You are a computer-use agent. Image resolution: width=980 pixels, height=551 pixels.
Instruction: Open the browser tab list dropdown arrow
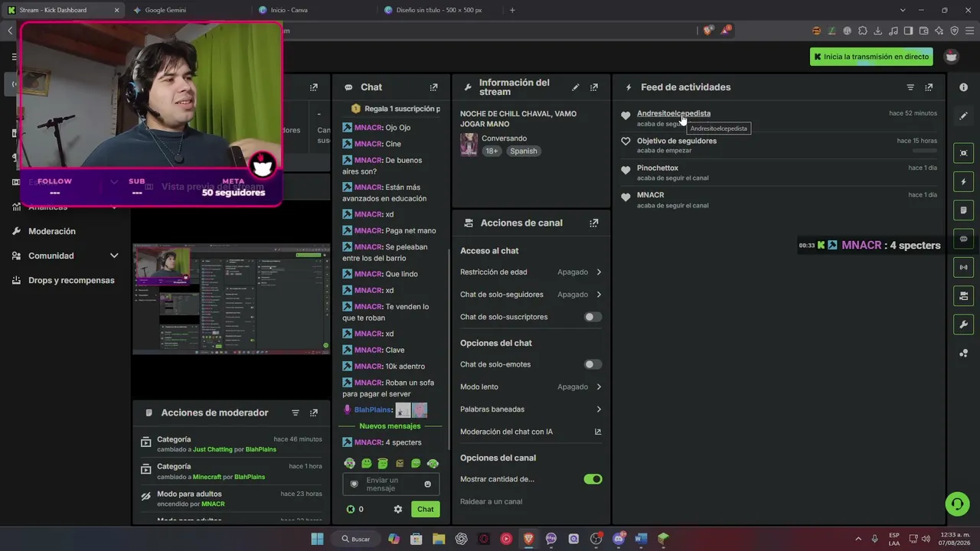coord(903,10)
